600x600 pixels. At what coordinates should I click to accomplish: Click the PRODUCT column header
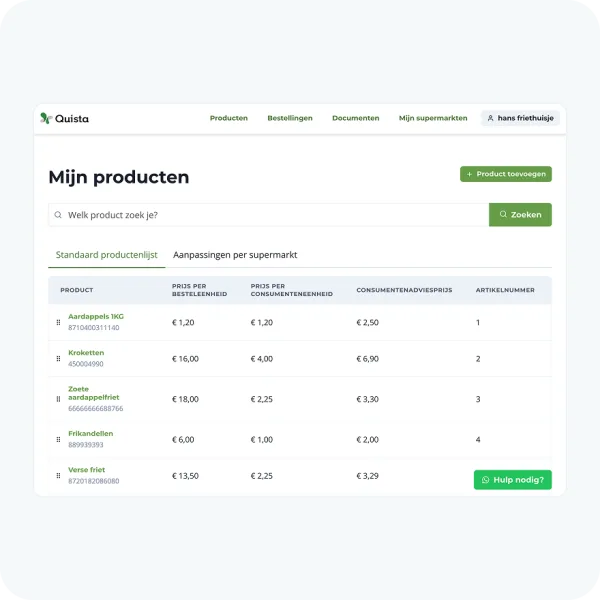pyautogui.click(x=77, y=290)
